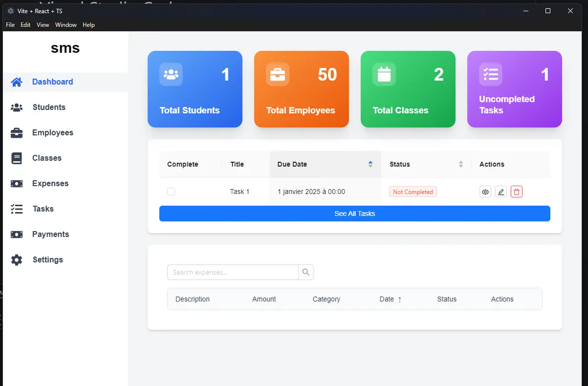This screenshot has height=386, width=588.
Task: Click the Total Students people icon on blue card
Action: tap(170, 74)
